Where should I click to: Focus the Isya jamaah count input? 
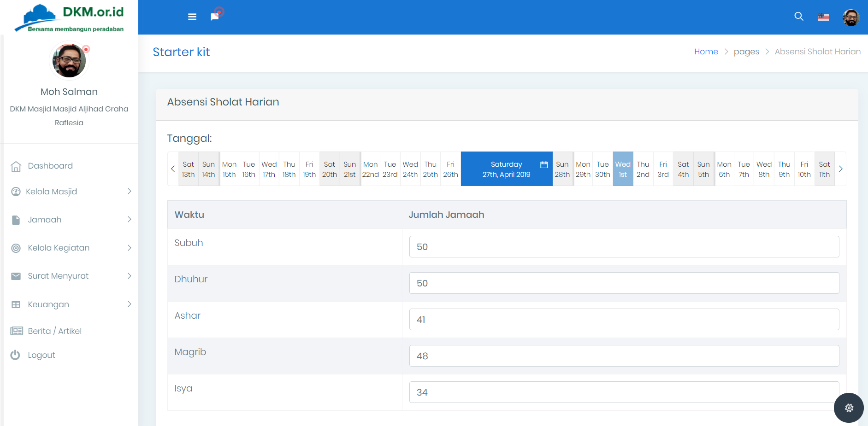point(624,392)
